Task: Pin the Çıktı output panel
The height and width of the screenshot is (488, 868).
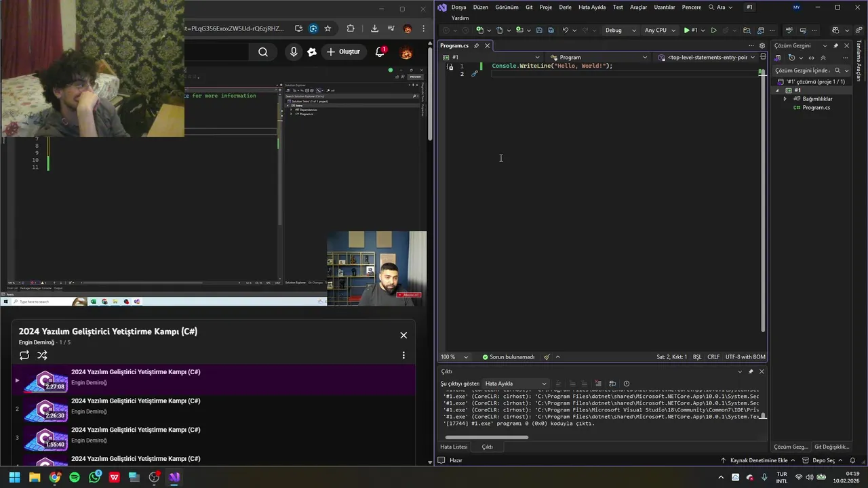Action: click(751, 371)
